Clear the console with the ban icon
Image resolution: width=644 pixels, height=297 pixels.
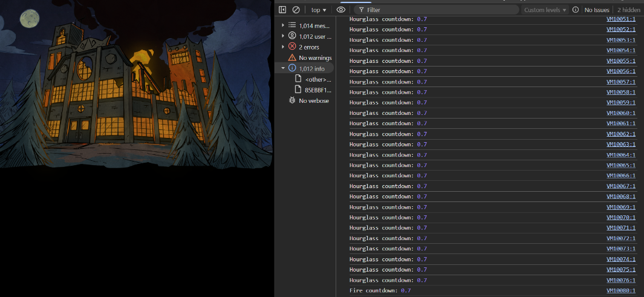(296, 10)
